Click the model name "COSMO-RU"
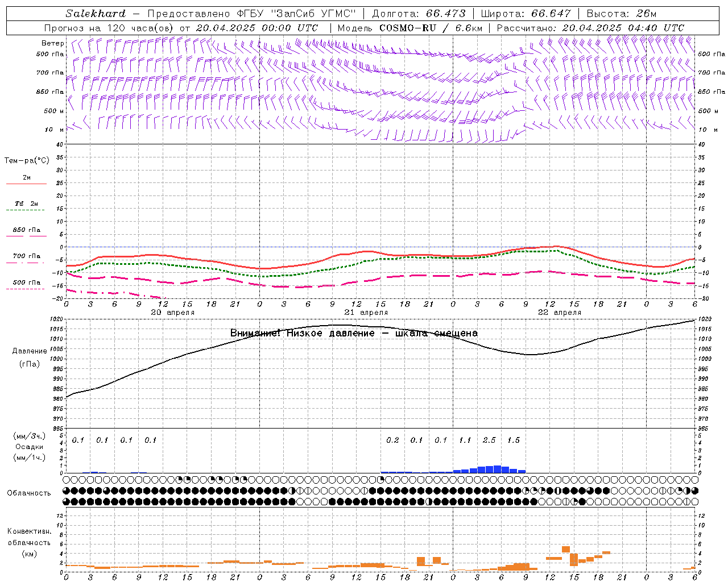The image size is (728, 582). point(407,28)
